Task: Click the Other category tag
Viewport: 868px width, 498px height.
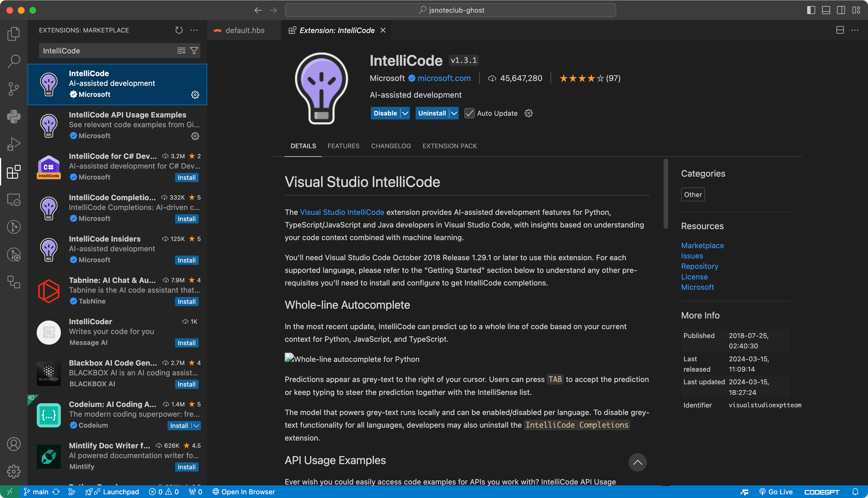Action: (693, 195)
